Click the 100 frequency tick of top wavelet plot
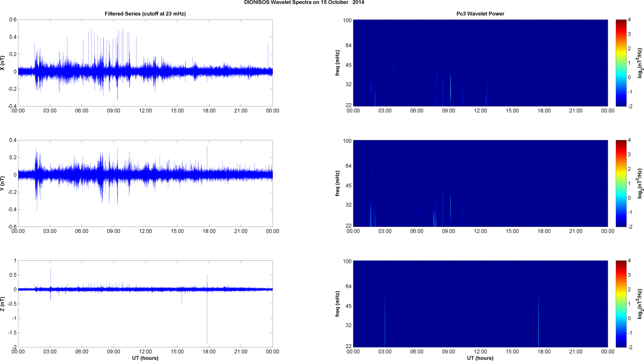 (347, 21)
